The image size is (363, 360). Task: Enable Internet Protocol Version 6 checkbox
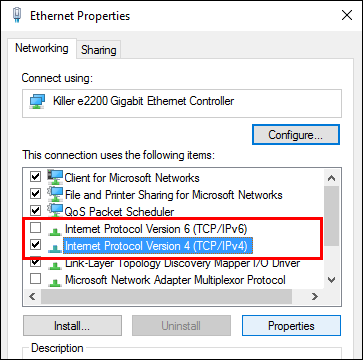tap(35, 228)
